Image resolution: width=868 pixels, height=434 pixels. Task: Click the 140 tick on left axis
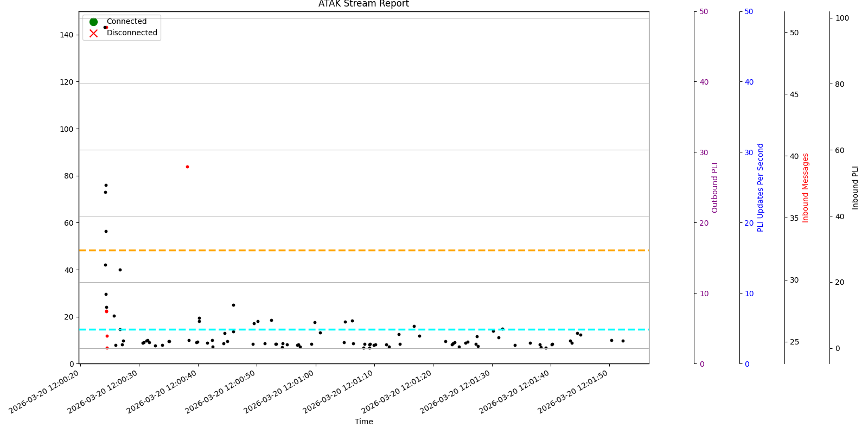[67, 35]
